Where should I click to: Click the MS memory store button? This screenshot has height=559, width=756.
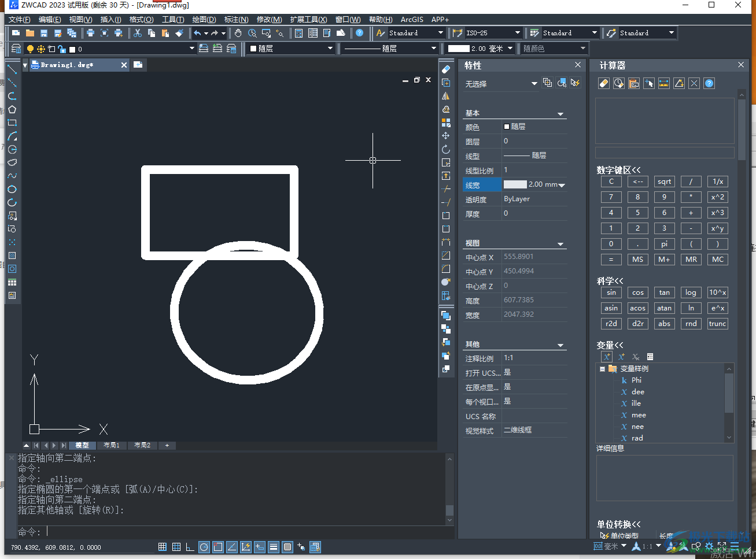638,260
